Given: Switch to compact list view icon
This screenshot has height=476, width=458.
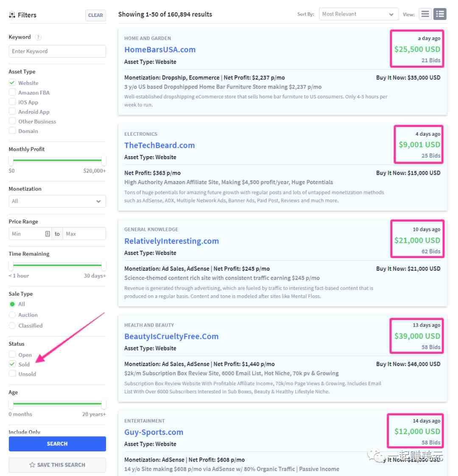Looking at the screenshot, I should coord(425,14).
